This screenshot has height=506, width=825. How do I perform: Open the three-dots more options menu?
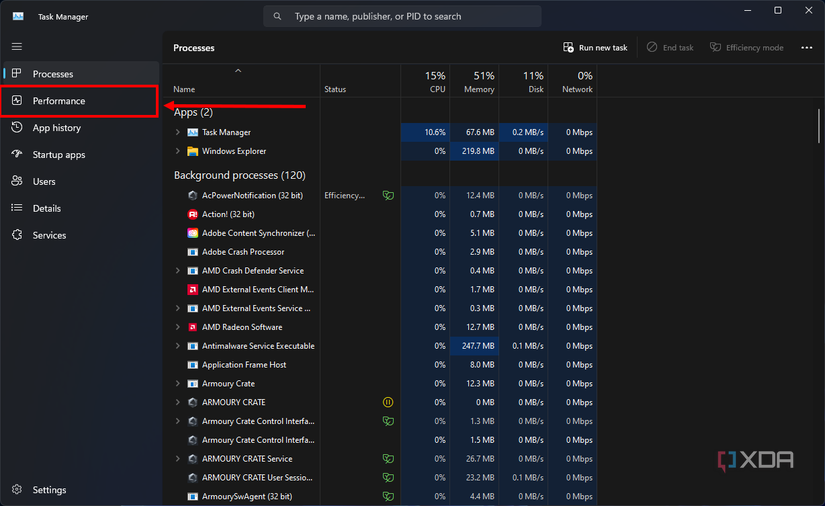[x=806, y=47]
